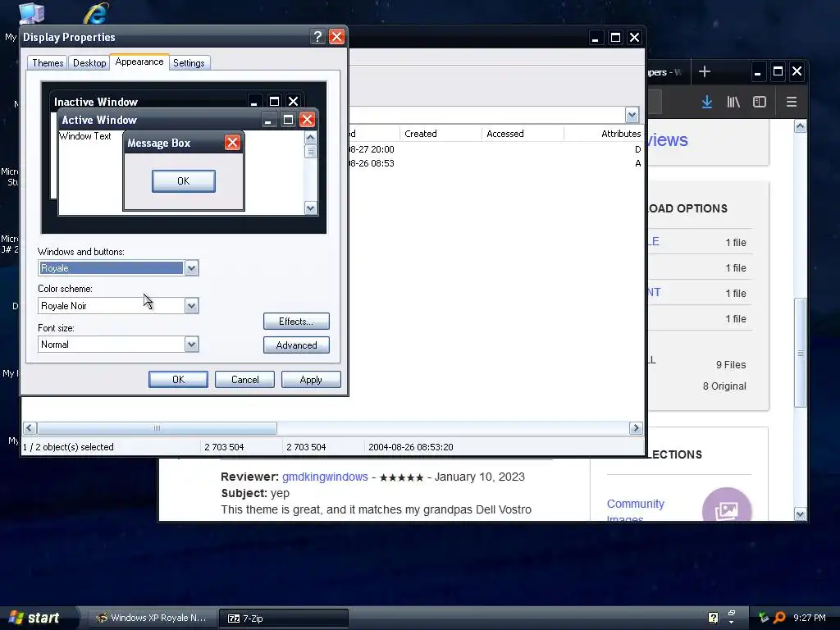
Task: Open the Color scheme dropdown
Action: click(x=191, y=306)
